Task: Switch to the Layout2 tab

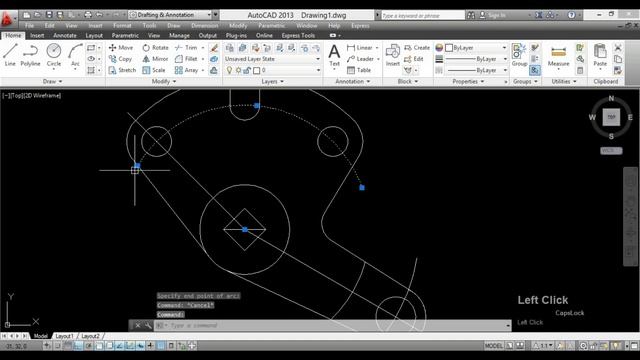Action: (x=90, y=336)
